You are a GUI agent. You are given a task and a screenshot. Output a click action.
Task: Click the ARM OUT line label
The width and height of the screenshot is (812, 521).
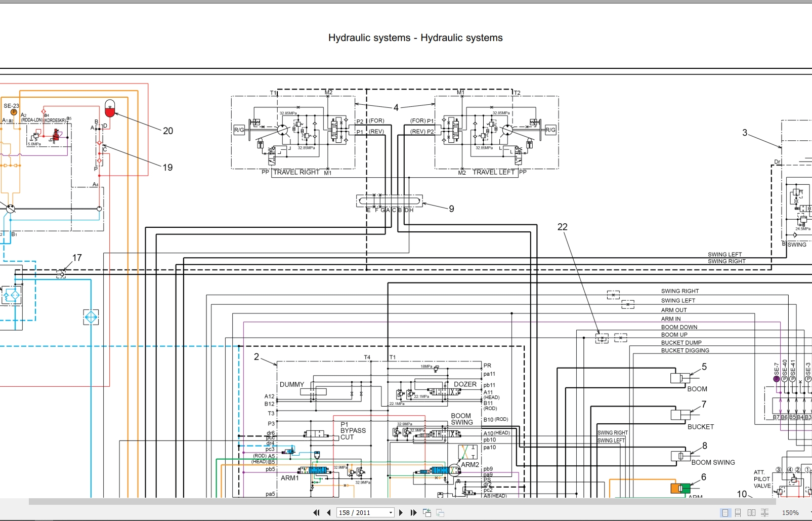674,310
